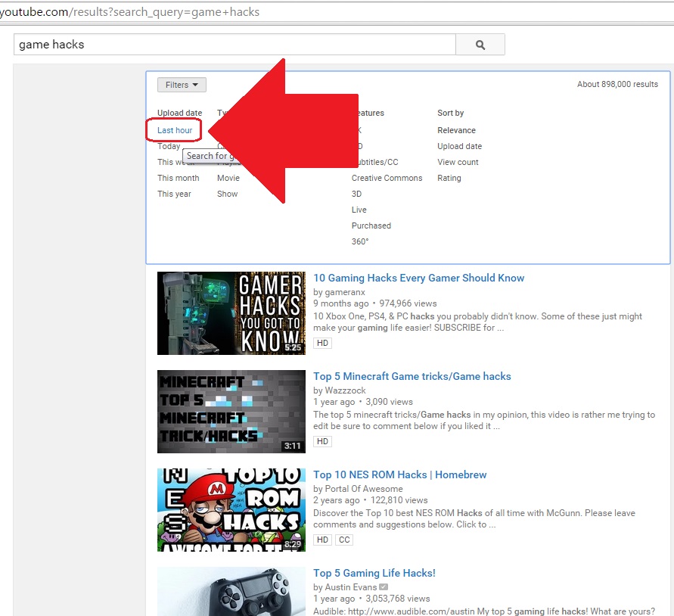Open '10 Gaming Hacks Every Gamer Should Know'
The width and height of the screenshot is (674, 616).
(x=418, y=278)
